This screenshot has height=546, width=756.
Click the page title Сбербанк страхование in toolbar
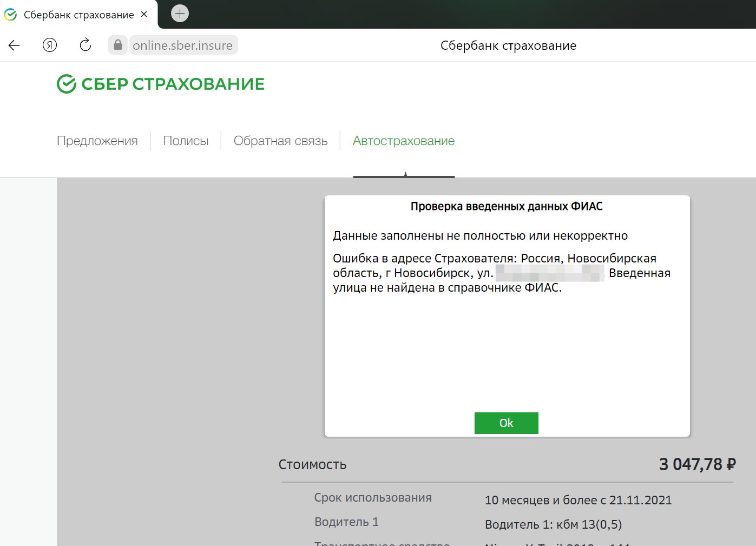click(508, 45)
